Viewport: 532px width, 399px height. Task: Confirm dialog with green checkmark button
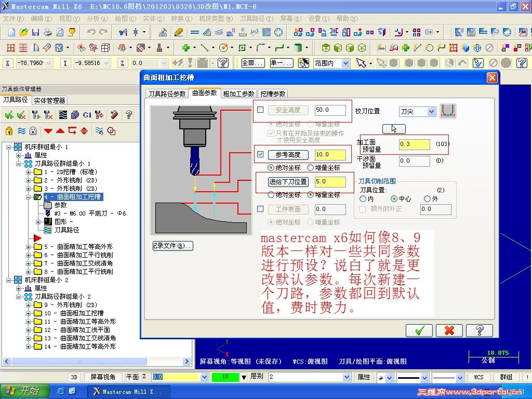point(419,330)
